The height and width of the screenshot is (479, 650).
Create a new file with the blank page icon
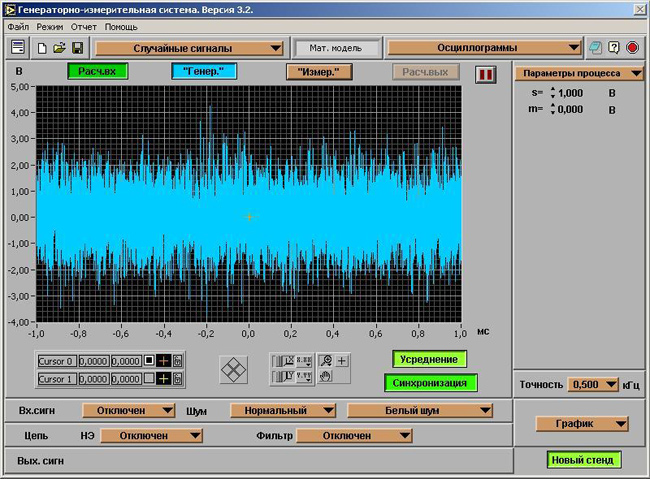point(42,48)
